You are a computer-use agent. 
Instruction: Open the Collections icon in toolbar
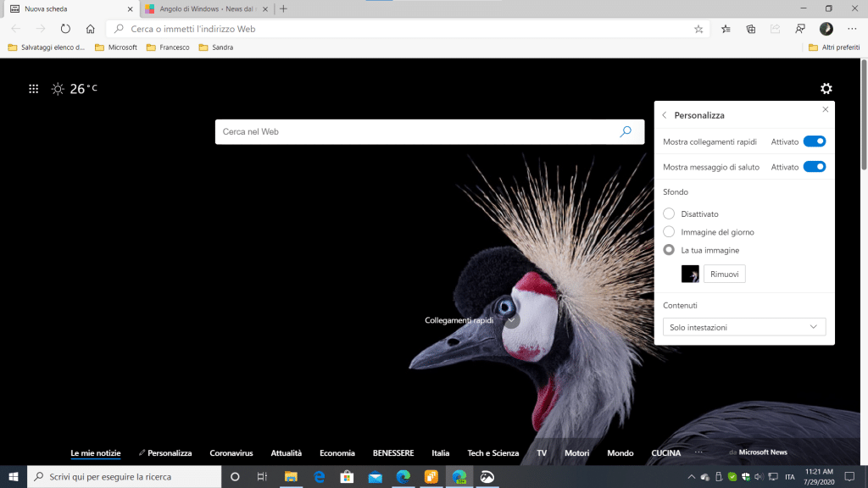click(x=751, y=29)
